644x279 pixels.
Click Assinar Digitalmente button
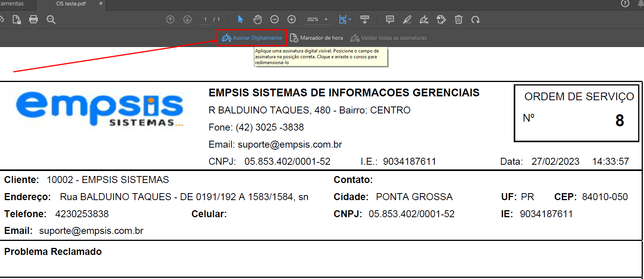tap(252, 38)
